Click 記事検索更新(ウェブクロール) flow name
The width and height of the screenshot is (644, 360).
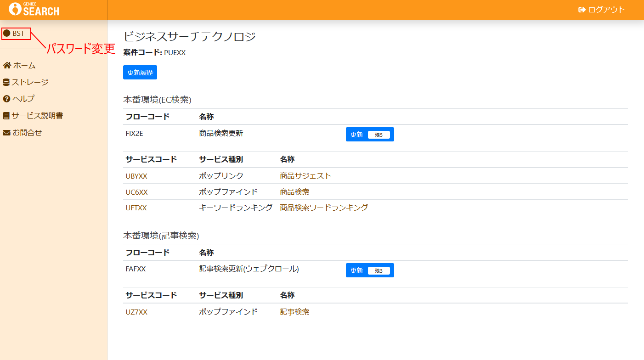(x=249, y=269)
